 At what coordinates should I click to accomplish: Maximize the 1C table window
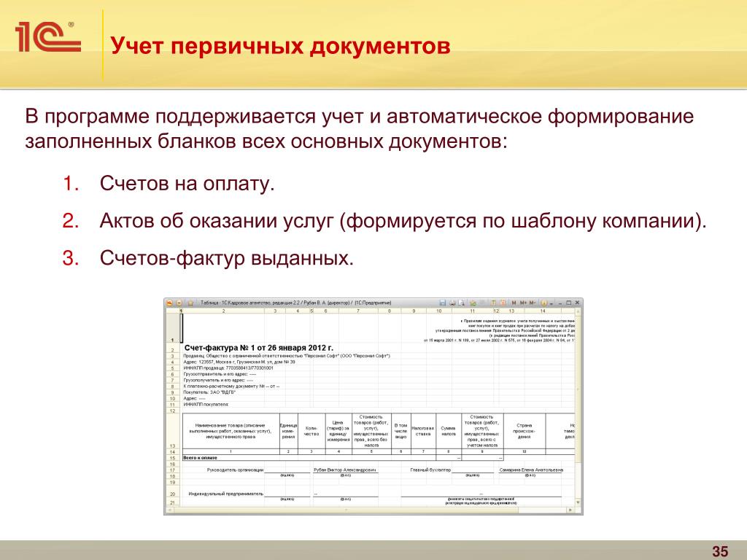coord(568,303)
